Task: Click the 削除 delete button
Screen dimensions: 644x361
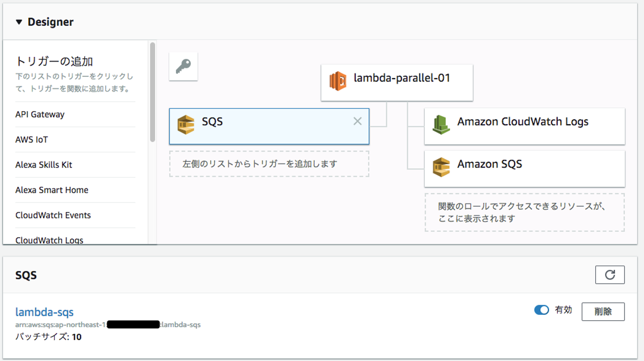Action: pyautogui.click(x=603, y=311)
